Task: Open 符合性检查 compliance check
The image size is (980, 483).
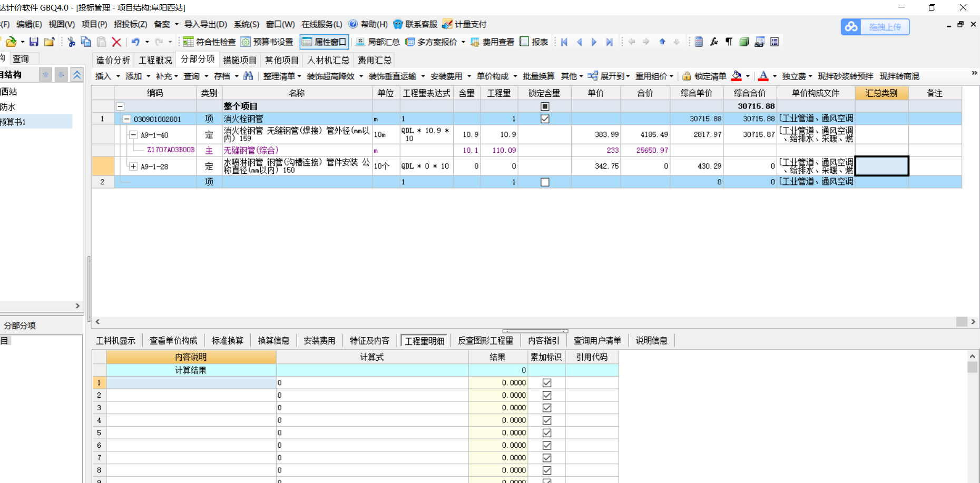Action: 209,42
